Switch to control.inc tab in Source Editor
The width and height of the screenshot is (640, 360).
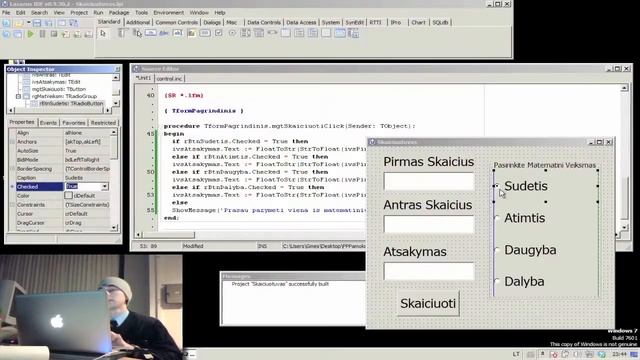pyautogui.click(x=169, y=78)
